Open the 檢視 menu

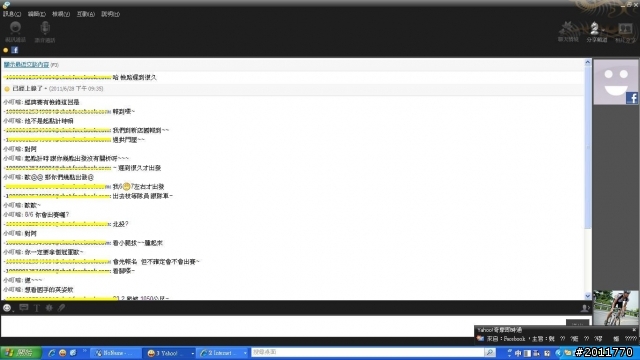[61, 14]
